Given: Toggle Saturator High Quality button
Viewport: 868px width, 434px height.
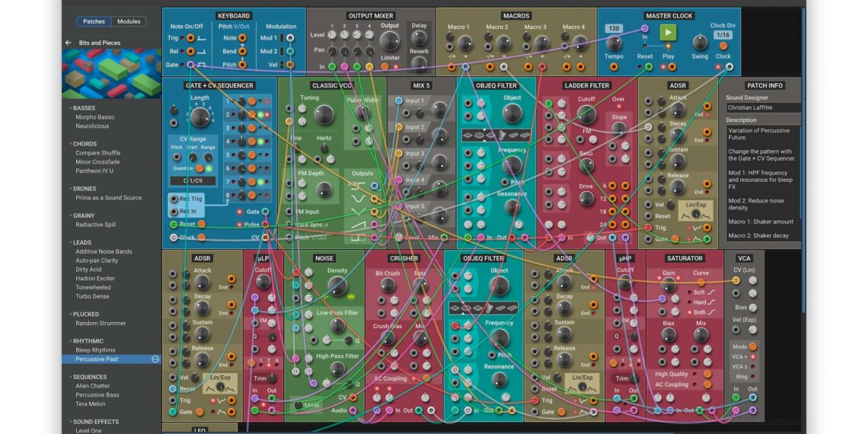Looking at the screenshot, I should [707, 374].
